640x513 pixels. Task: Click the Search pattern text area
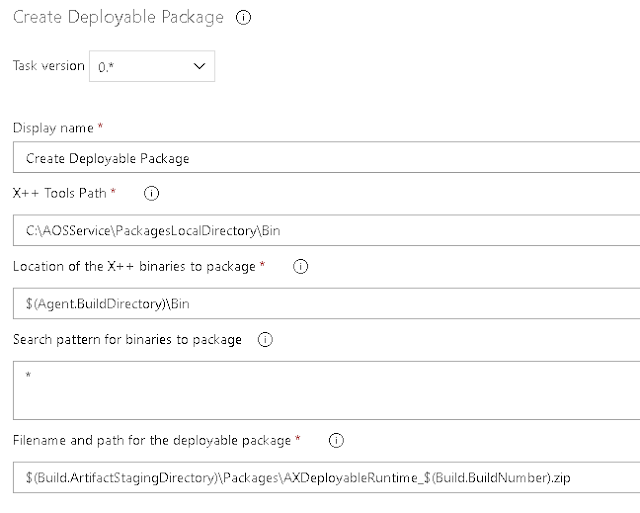(x=327, y=391)
